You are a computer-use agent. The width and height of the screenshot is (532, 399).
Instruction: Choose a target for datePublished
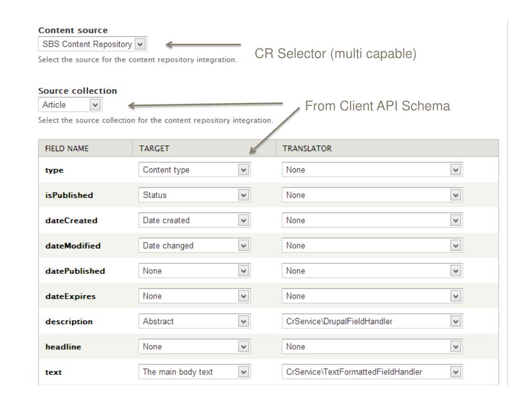coord(194,271)
